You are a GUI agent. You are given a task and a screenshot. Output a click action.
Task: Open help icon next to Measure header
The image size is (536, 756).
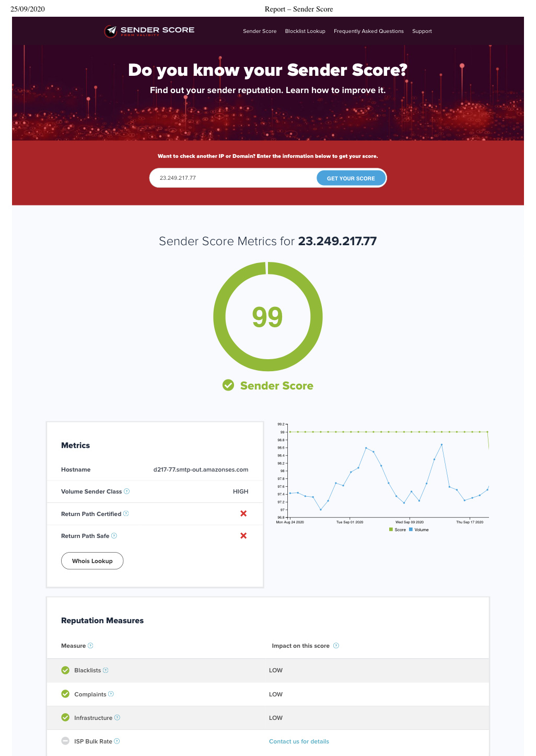click(90, 646)
